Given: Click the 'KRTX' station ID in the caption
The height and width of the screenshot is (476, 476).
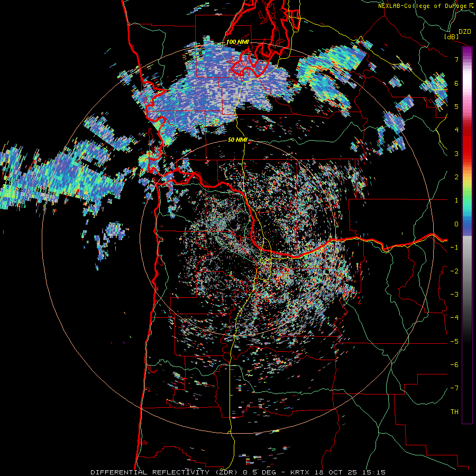Looking at the screenshot, I should [300, 472].
